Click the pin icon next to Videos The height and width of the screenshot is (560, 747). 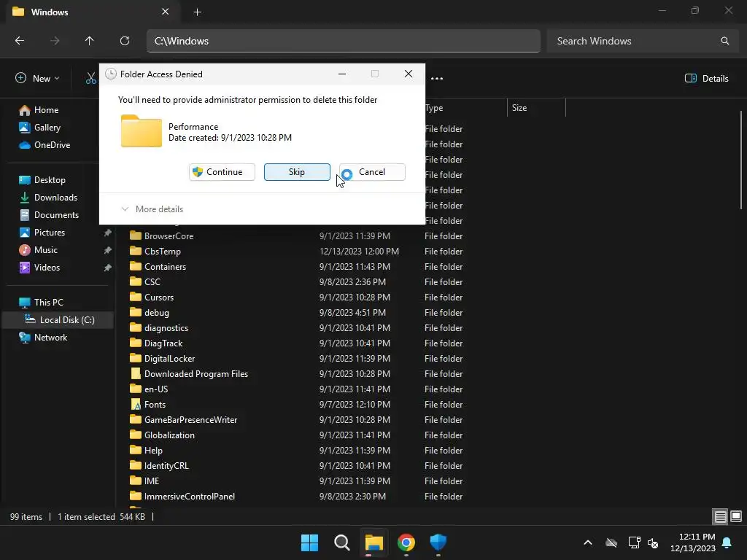108,268
